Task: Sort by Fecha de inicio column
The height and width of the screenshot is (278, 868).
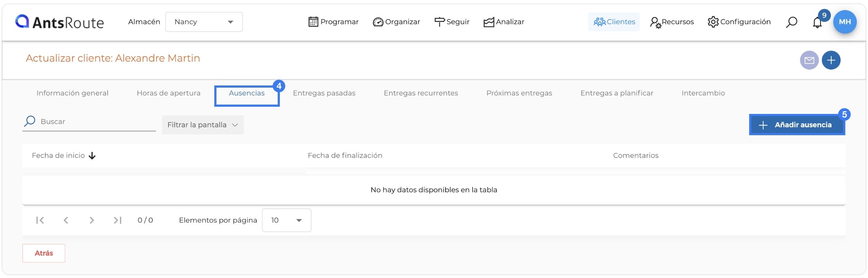Action: click(58, 155)
